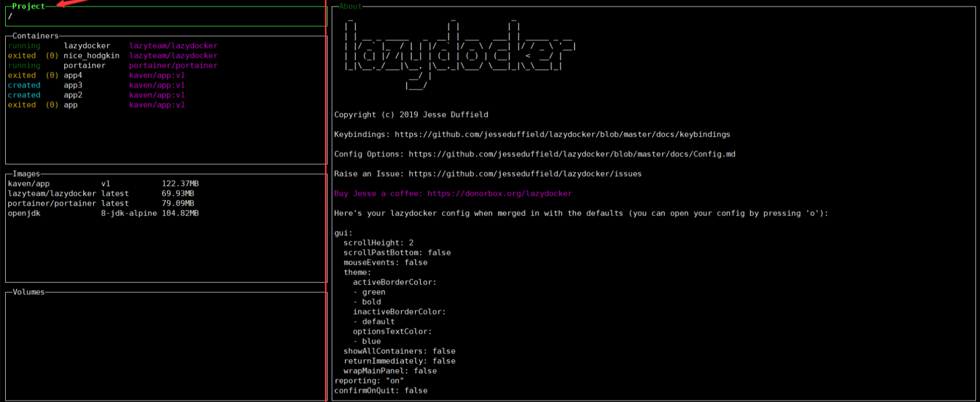Viewport: 980px width, 402px height.
Task: Select the Volumes panel title
Action: point(29,292)
